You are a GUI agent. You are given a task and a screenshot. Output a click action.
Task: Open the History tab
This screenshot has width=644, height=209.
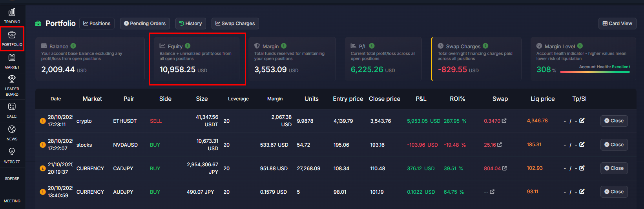pyautogui.click(x=191, y=24)
